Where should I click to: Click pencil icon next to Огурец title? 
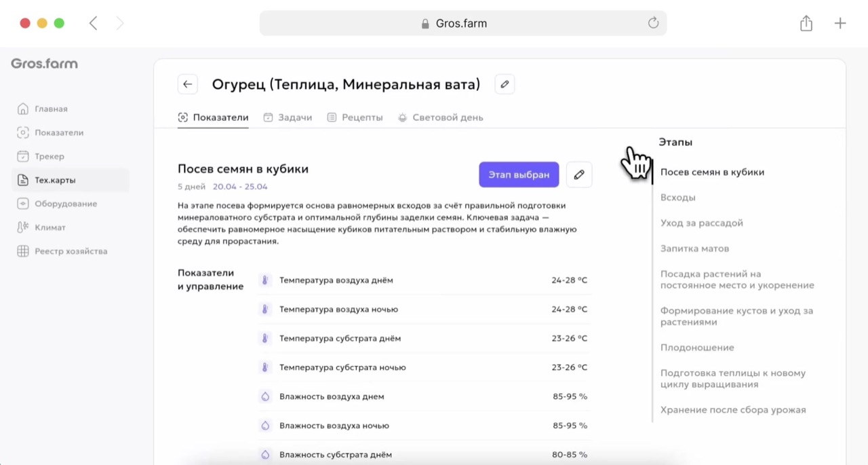[505, 84]
